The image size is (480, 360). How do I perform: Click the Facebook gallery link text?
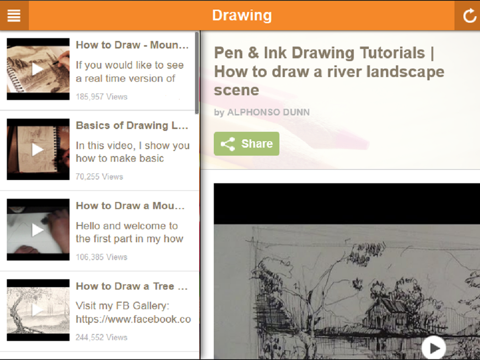(x=133, y=319)
